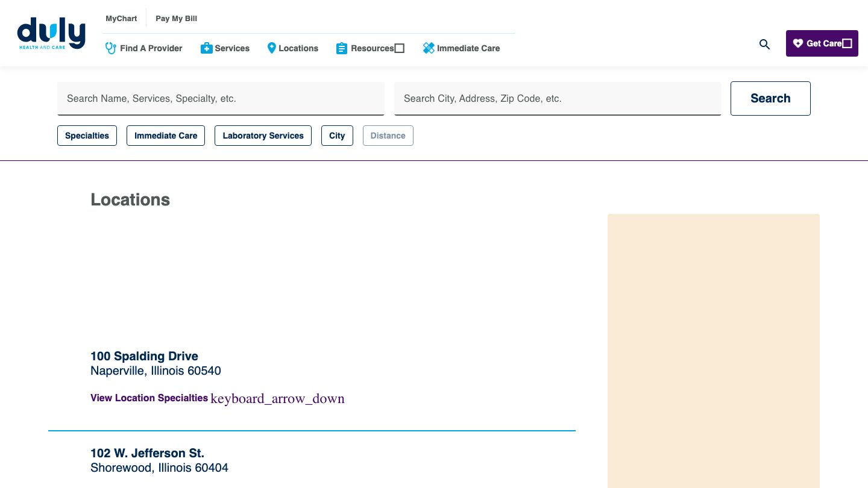Image resolution: width=868 pixels, height=488 pixels.
Task: Open site search via magnifier icon
Action: tap(764, 44)
